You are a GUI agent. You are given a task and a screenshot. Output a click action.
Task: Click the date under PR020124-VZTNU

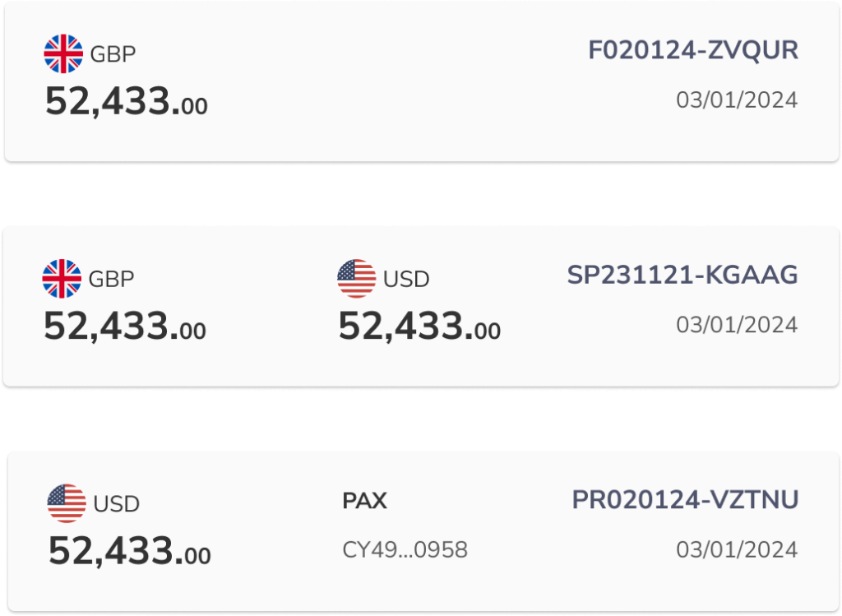pyautogui.click(x=737, y=549)
